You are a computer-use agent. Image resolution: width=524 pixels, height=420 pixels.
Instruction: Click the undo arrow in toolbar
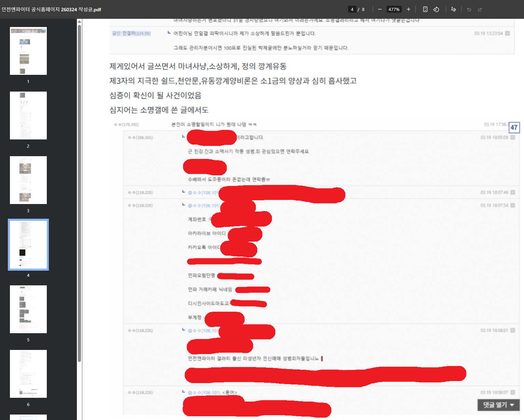click(x=469, y=9)
